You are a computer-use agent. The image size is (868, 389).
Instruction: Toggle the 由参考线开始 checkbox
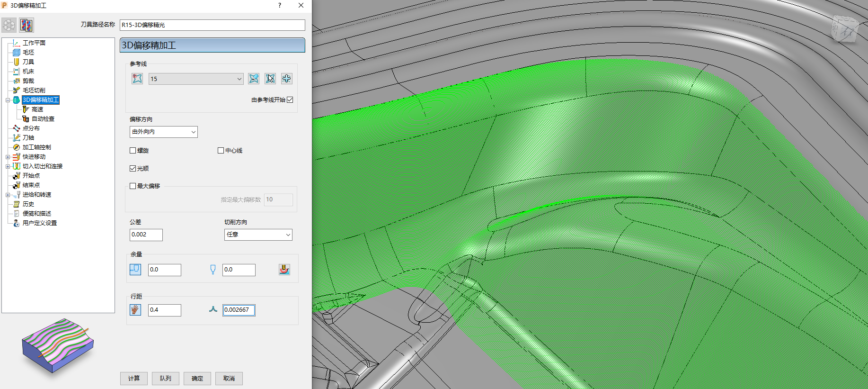[290, 100]
